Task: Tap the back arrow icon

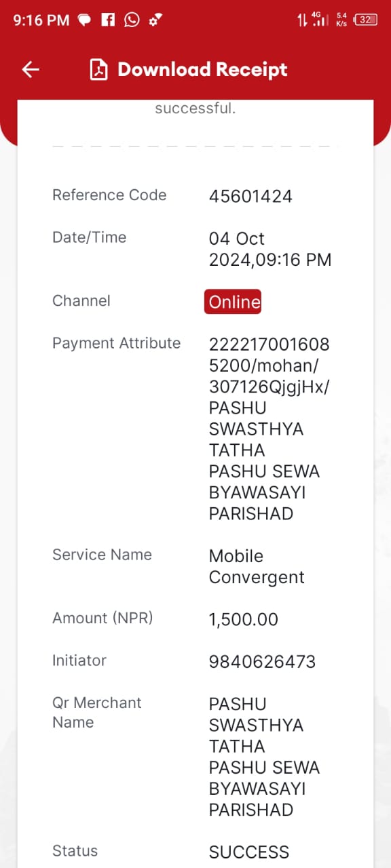Action: tap(31, 69)
